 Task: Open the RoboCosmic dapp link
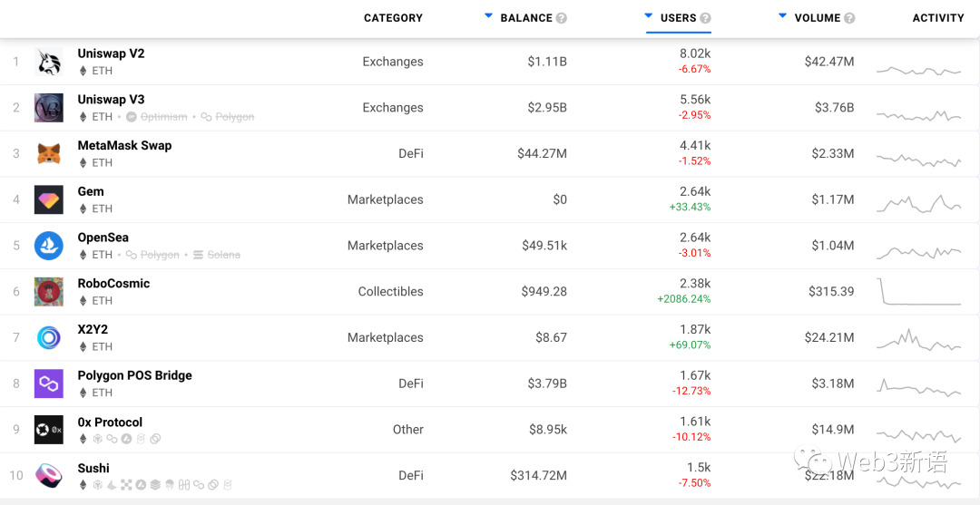113,284
